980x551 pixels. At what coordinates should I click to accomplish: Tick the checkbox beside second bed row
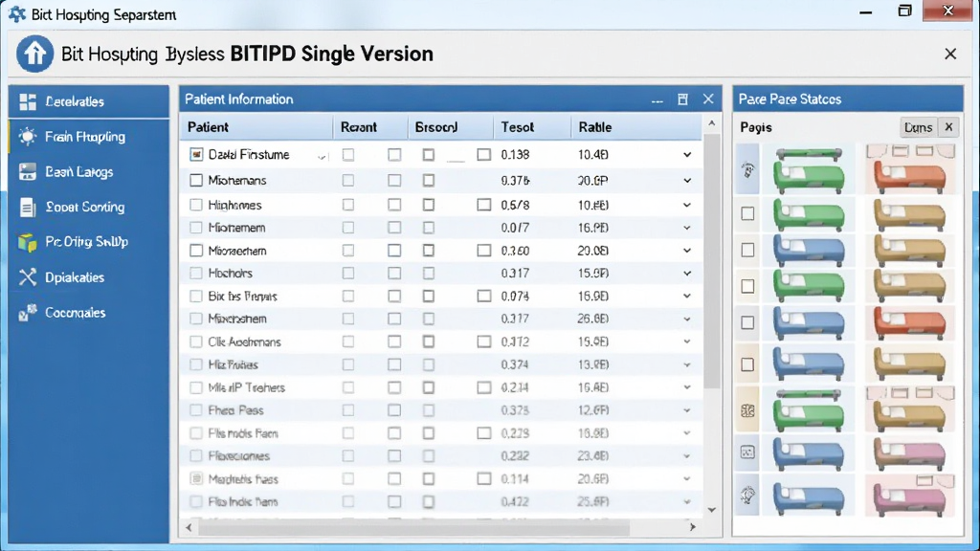[x=747, y=213]
